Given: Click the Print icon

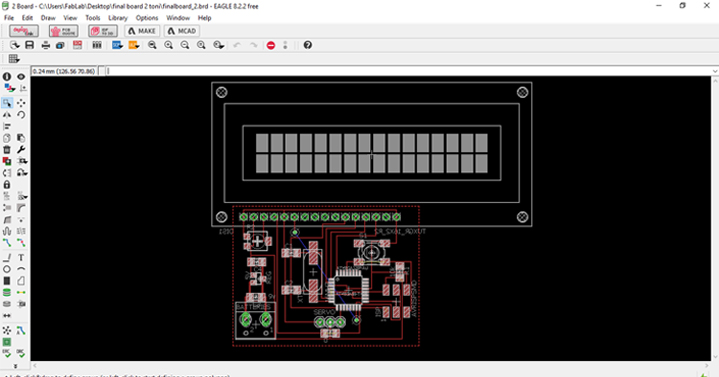Looking at the screenshot, I should click(x=46, y=45).
